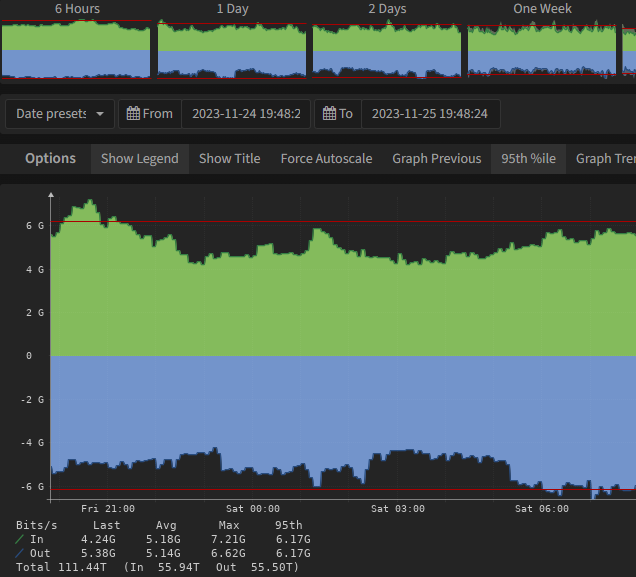Select the 1 Day graph thumbnail
636x577 pixels.
coord(232,49)
